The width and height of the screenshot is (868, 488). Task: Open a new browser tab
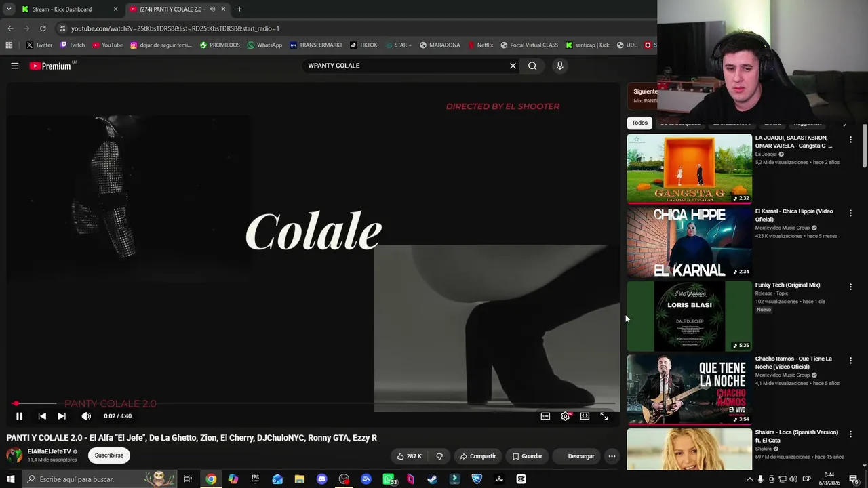click(239, 9)
